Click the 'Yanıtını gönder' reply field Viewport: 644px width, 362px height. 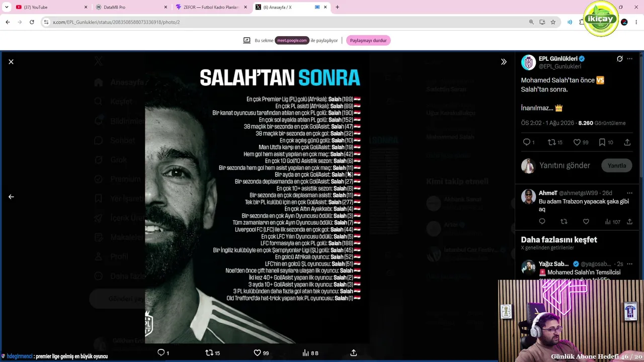click(x=565, y=165)
